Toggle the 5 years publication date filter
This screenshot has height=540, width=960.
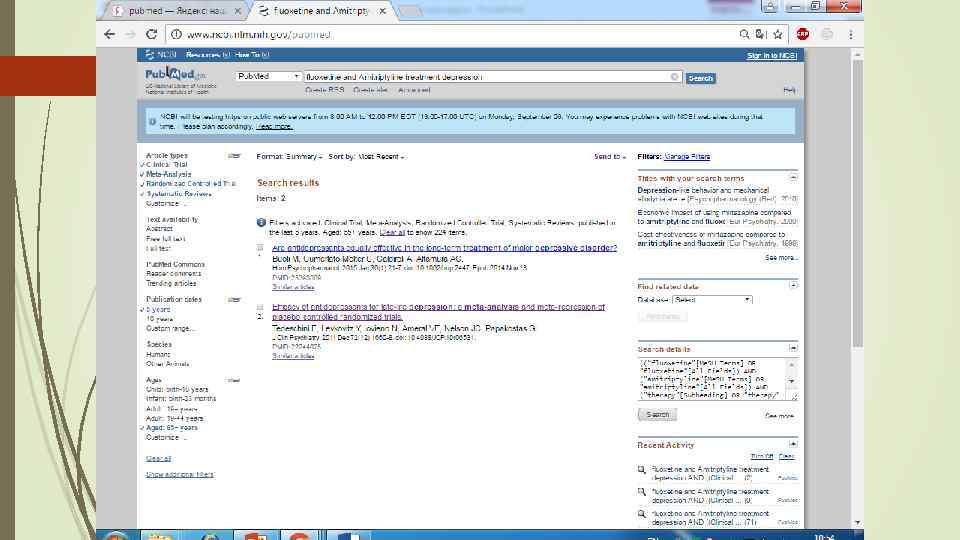pyautogui.click(x=158, y=310)
